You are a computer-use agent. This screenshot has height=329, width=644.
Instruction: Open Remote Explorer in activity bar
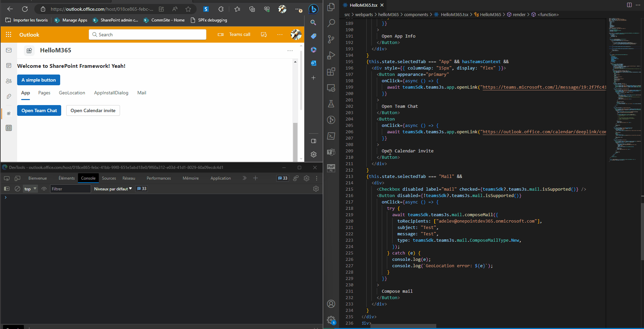tap(331, 88)
